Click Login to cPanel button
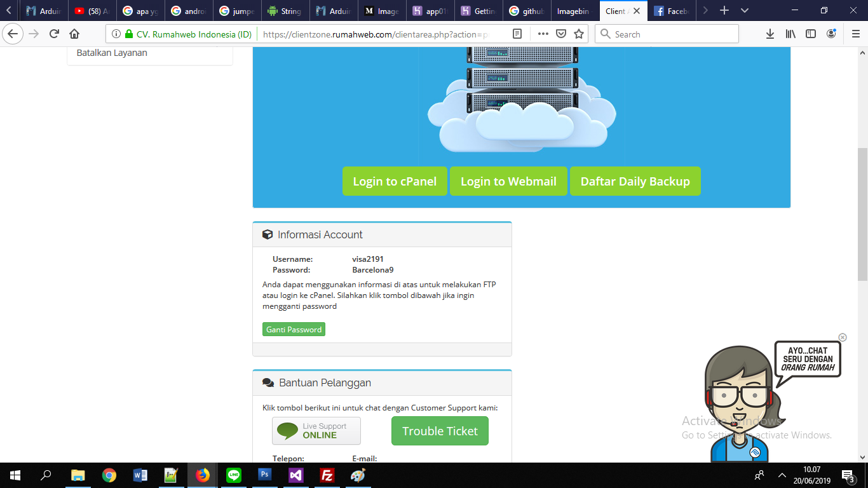Viewport: 868px width, 488px height. tap(395, 181)
